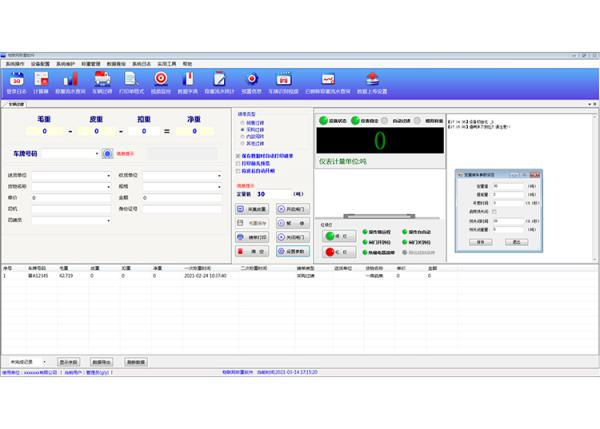Screen dimensions: 600x429
Task: Expand the 送货单位 dropdown
Action: (107, 175)
